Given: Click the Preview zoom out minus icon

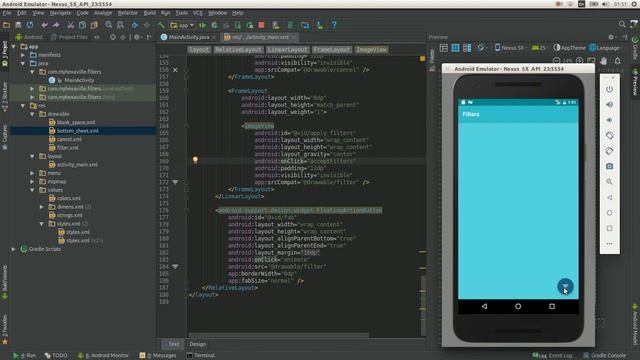Looking at the screenshot, I should pos(556,61).
